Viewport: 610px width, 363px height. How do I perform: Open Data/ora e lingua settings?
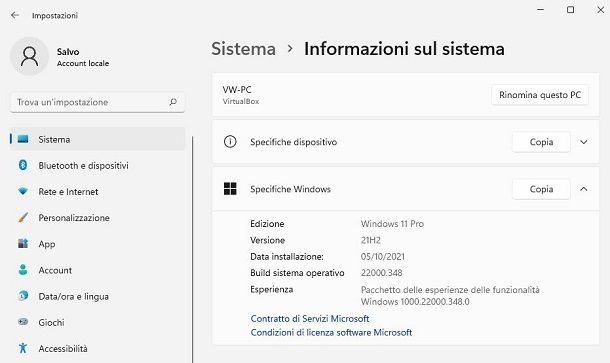(97, 296)
